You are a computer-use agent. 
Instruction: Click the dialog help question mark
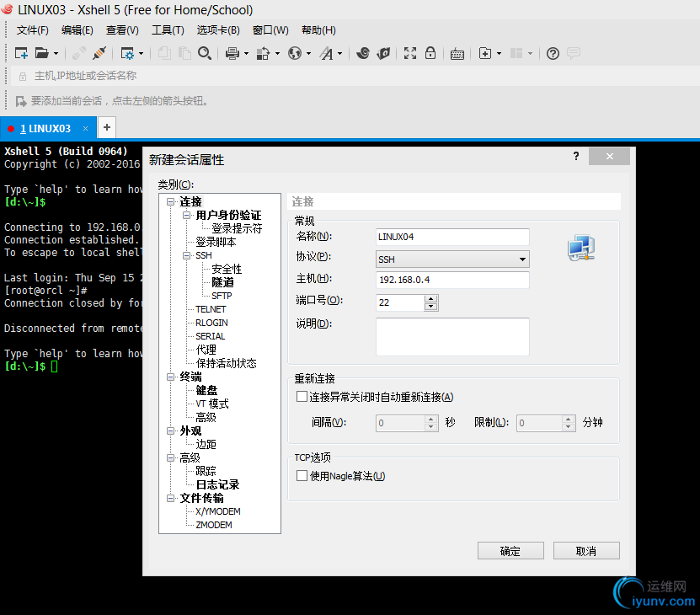pos(576,157)
